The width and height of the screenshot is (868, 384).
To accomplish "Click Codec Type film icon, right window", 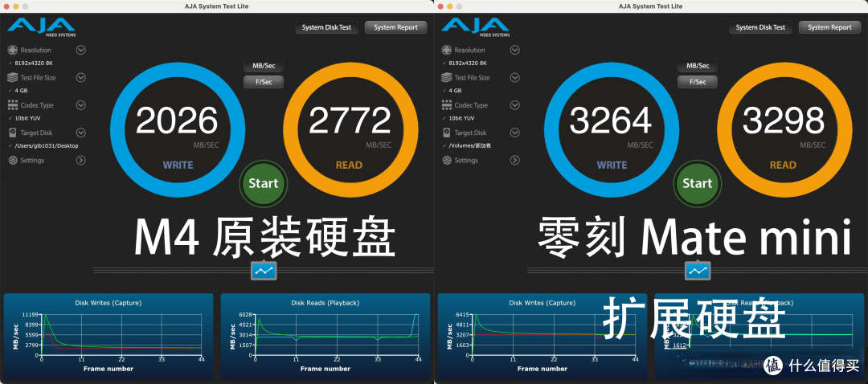I will pyautogui.click(x=446, y=105).
